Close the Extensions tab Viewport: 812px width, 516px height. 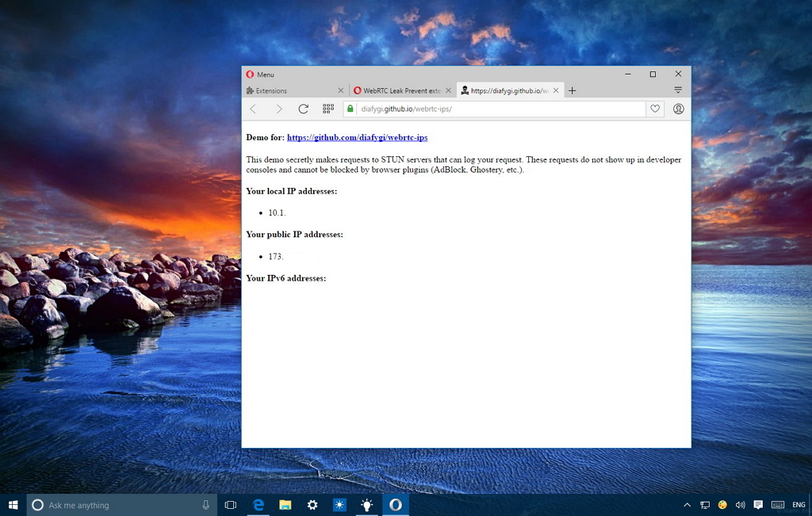pyautogui.click(x=341, y=90)
